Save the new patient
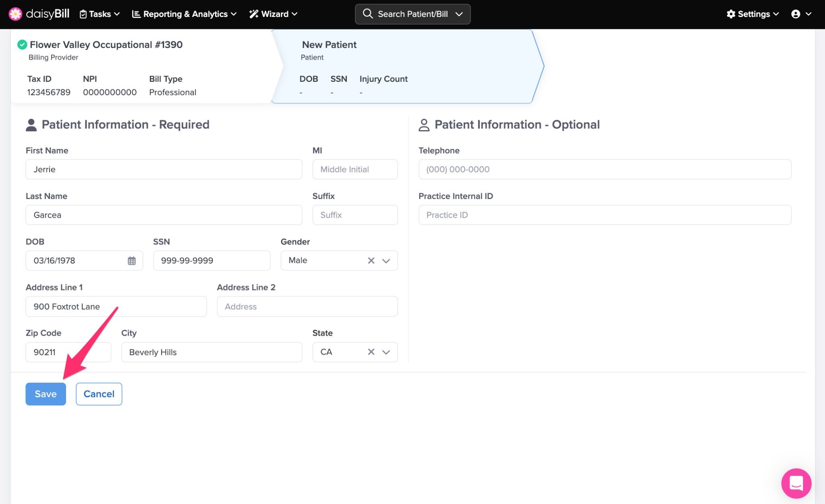 click(x=46, y=394)
